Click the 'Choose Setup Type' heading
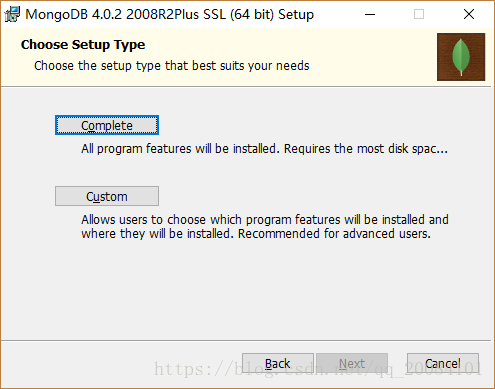Screen dimensions: 495x389 [83, 45]
